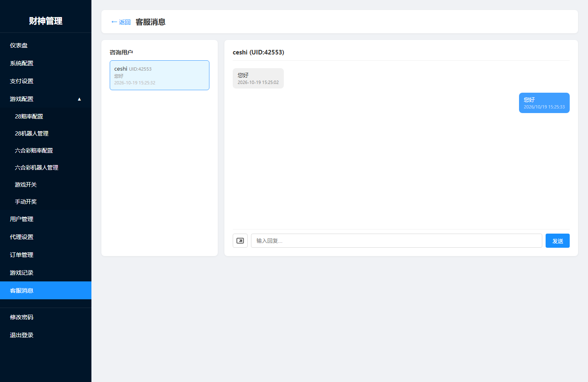Viewport: 588px width, 382px height.
Task: Select 六合彩赔率配置 in sidebar
Action: (46, 150)
